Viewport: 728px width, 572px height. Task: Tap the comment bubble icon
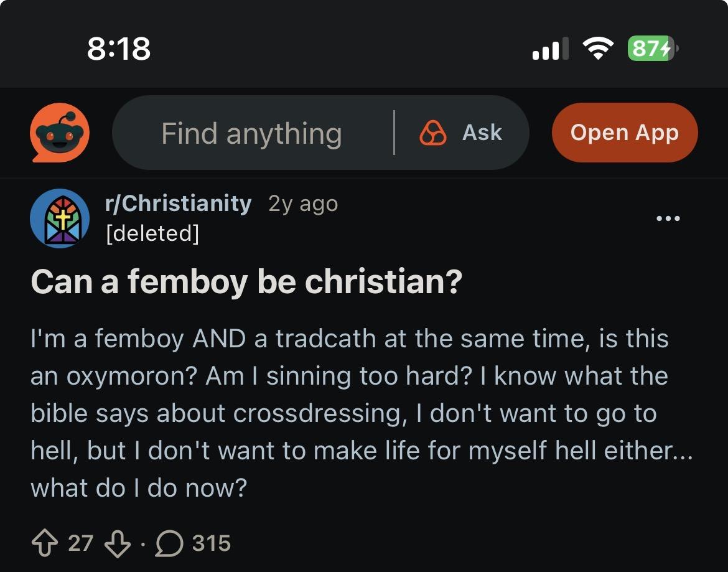tap(169, 543)
